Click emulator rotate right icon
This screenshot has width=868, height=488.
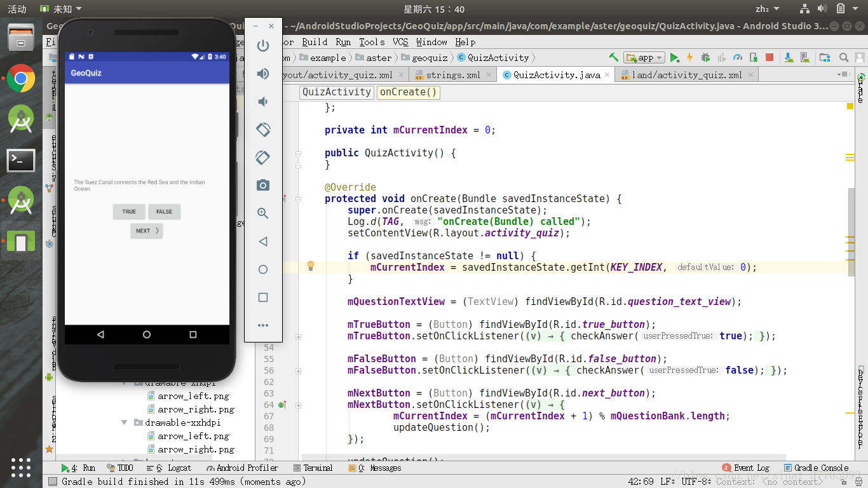click(x=263, y=158)
